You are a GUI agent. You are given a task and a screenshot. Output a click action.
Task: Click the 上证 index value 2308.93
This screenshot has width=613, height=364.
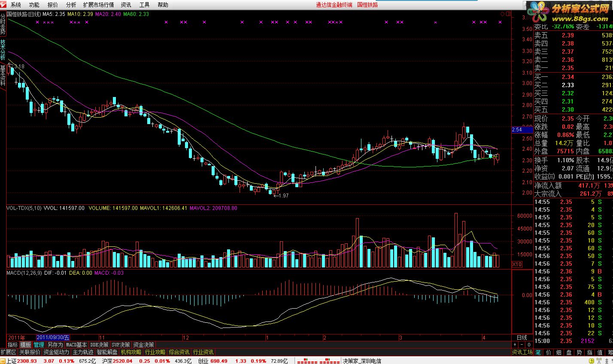(x=27, y=361)
